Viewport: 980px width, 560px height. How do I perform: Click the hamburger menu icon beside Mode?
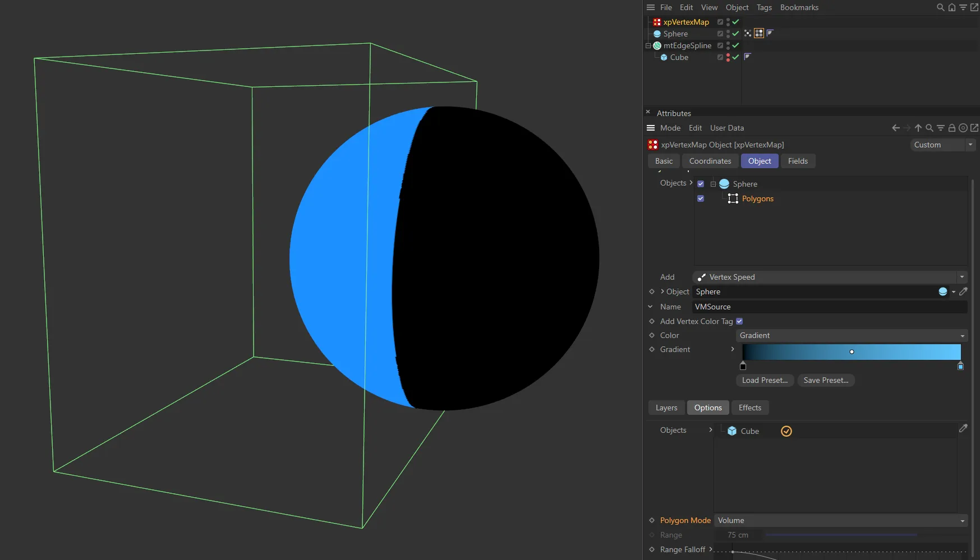pyautogui.click(x=650, y=128)
